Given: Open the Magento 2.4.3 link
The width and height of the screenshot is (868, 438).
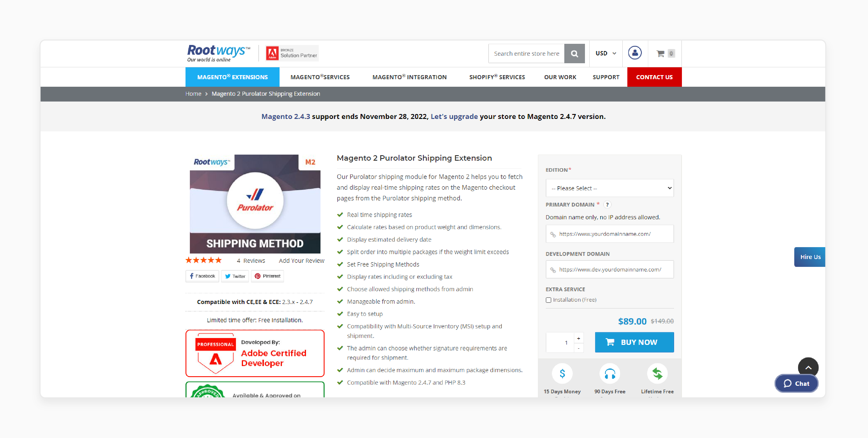Looking at the screenshot, I should (x=286, y=117).
